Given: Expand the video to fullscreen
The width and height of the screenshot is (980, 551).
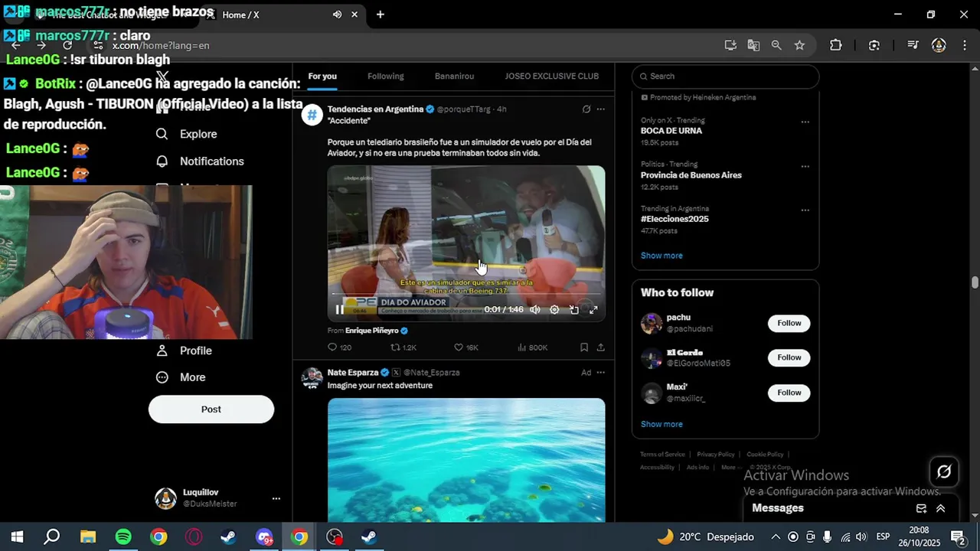Looking at the screenshot, I should click(x=593, y=310).
